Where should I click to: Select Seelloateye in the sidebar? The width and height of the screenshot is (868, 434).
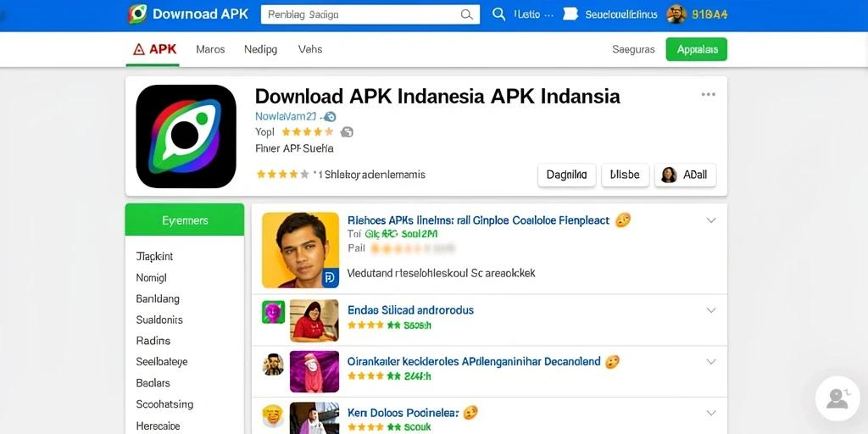(x=162, y=362)
